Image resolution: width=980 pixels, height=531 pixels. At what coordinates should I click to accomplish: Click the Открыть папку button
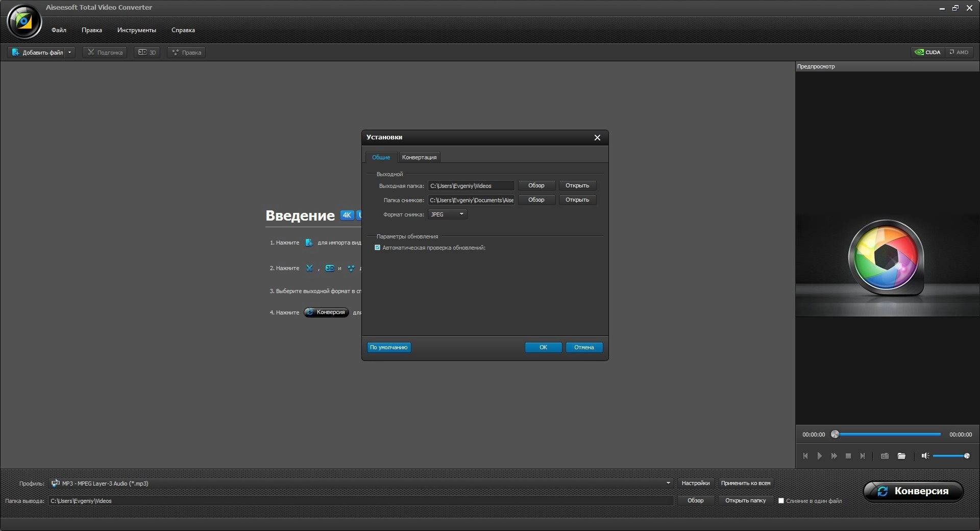(746, 501)
